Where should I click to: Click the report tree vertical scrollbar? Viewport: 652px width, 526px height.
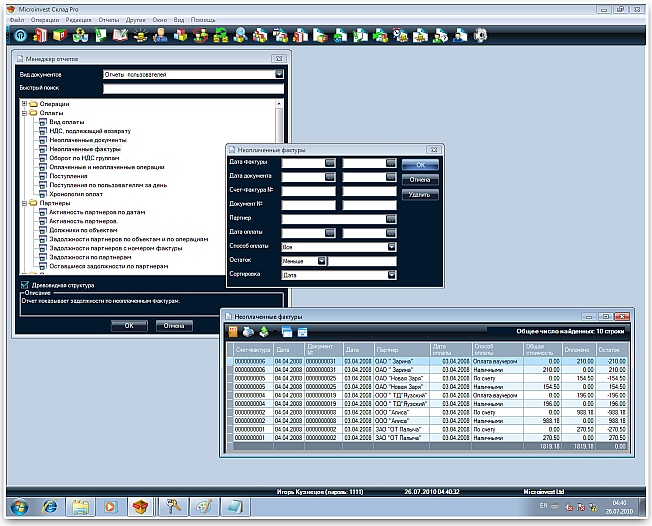(x=279, y=125)
